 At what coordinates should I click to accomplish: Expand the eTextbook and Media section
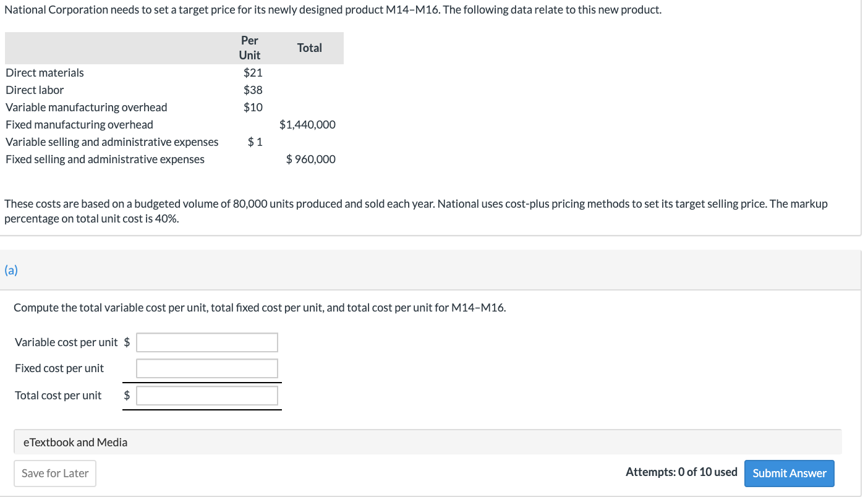pos(75,442)
